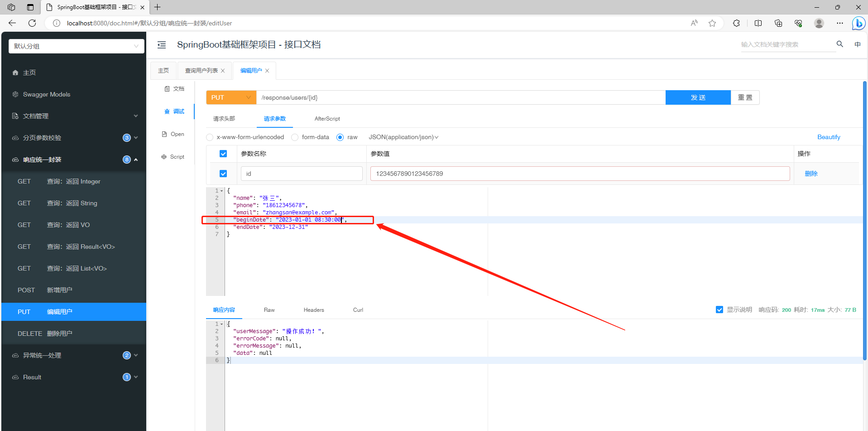Screen dimensions: 868x431
Task: Click the browser back arrow
Action: (x=12, y=23)
